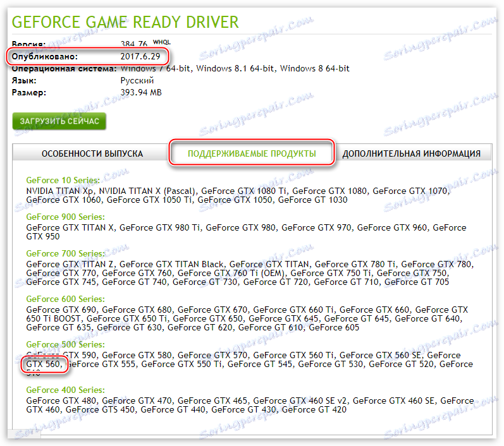Click Windows 8.1 64-bit in OS list
The width and height of the screenshot is (504, 446).
(x=235, y=68)
